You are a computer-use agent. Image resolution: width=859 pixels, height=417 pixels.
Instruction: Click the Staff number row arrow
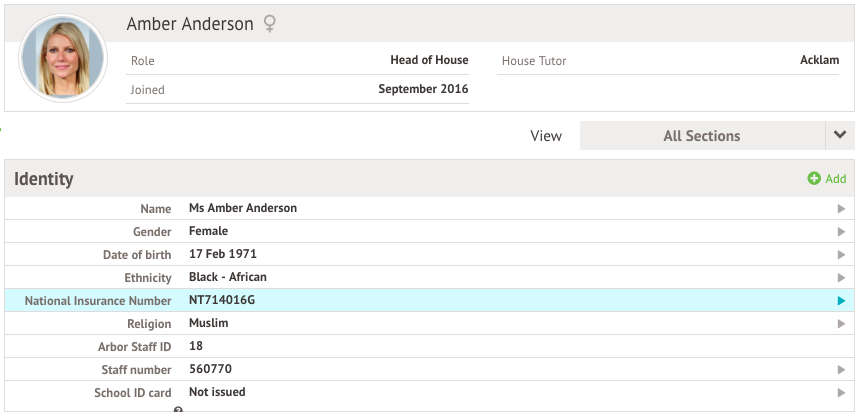coord(841,370)
